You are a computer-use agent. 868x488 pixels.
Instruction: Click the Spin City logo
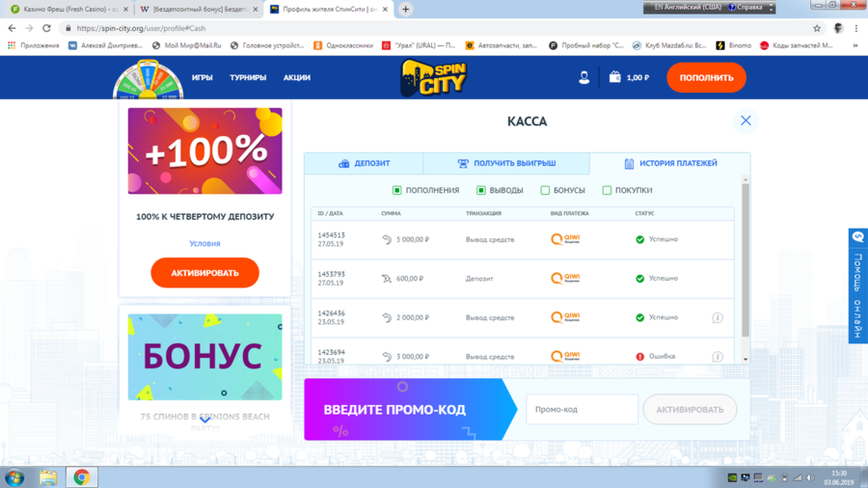point(433,78)
